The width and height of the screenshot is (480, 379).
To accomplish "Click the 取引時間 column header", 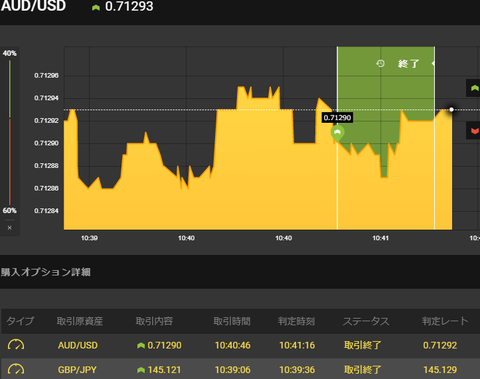I will pyautogui.click(x=232, y=321).
